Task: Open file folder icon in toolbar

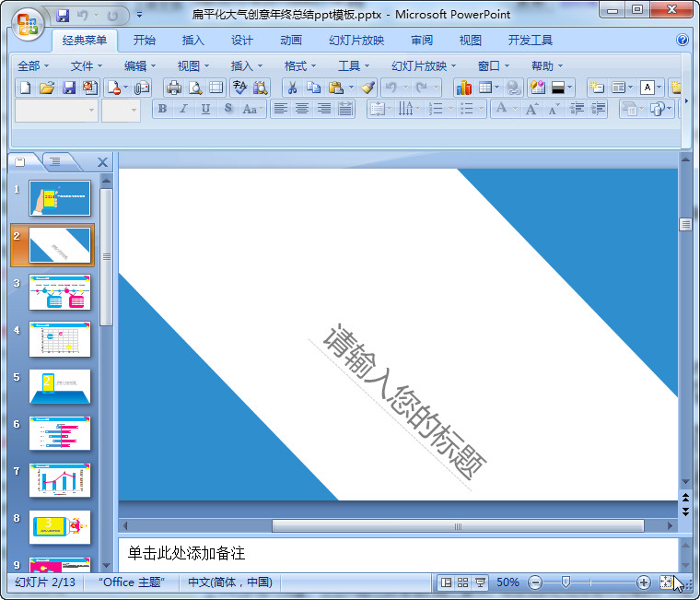Action: point(47,88)
